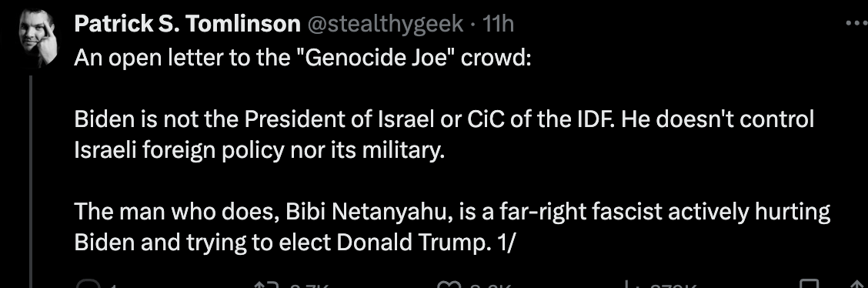This screenshot has width=868, height=288.
Task: Click the reply speech bubble icon
Action: [x=88, y=285]
